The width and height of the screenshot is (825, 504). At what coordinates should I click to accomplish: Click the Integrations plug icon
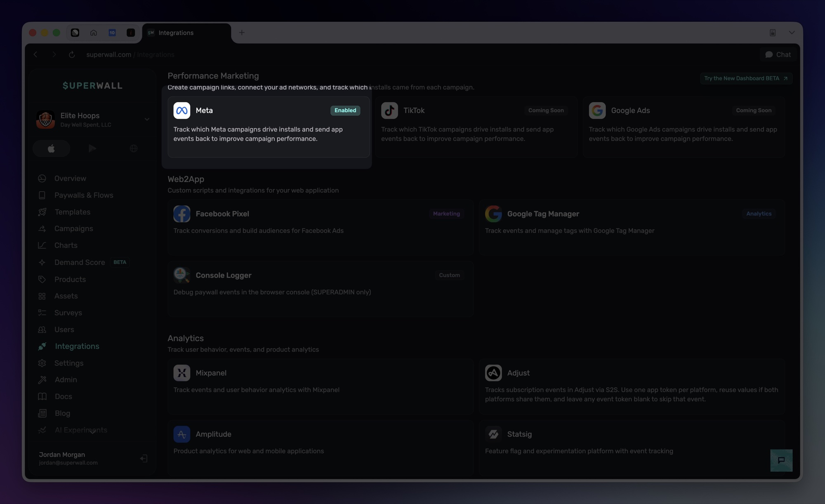42,346
